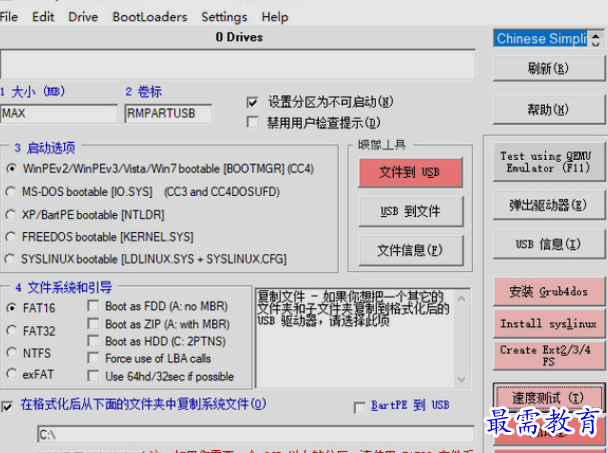Click the 帮助(H) help button
The width and height of the screenshot is (608, 453).
548,110
